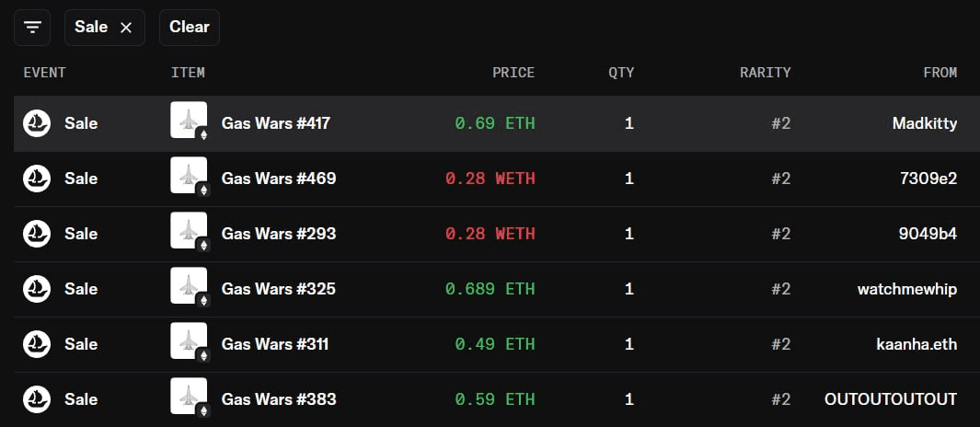Click OpenSea icon on Gas Wars #469 row
980x427 pixels.
37,179
